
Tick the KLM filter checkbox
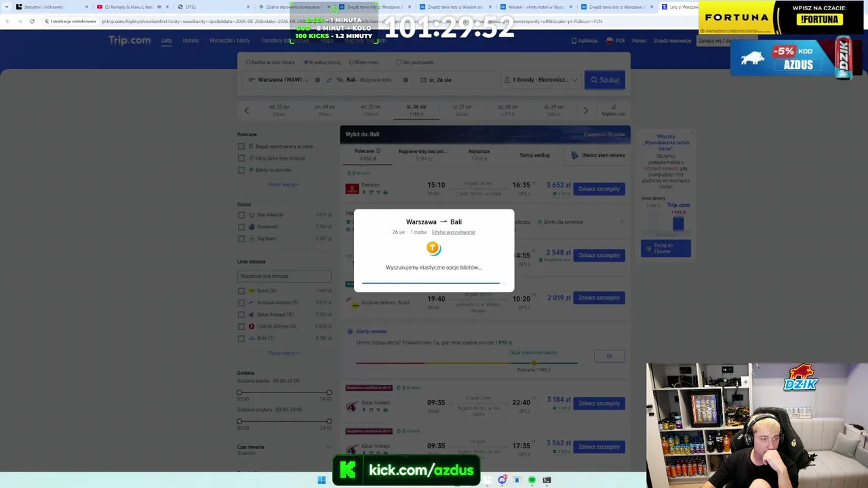click(241, 338)
